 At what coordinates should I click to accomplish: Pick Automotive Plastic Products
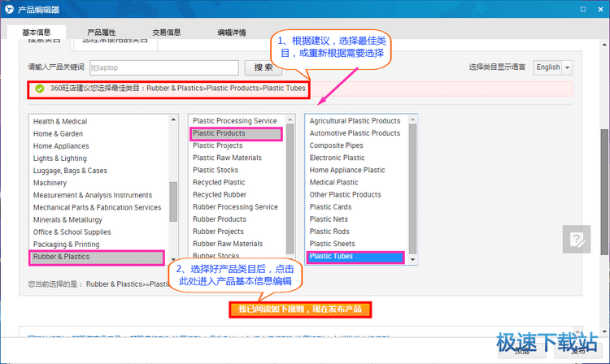point(355,133)
